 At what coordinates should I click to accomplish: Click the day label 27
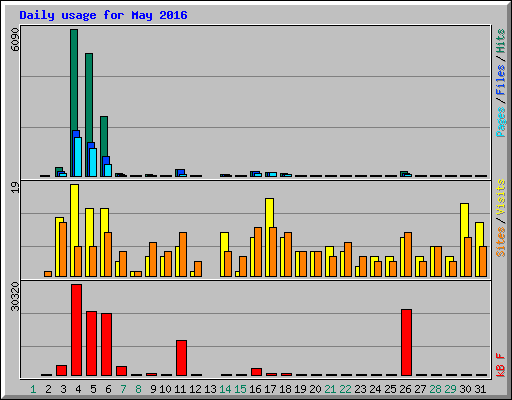(x=420, y=389)
